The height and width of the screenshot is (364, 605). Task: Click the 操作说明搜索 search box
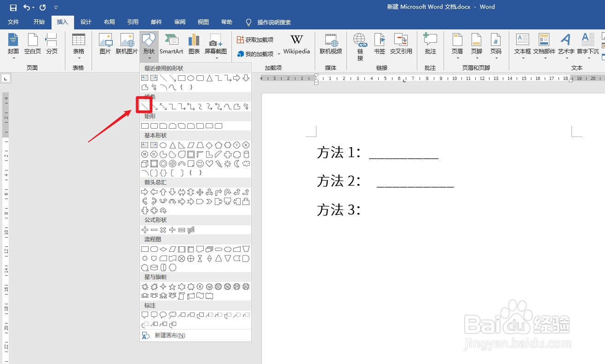(x=274, y=22)
